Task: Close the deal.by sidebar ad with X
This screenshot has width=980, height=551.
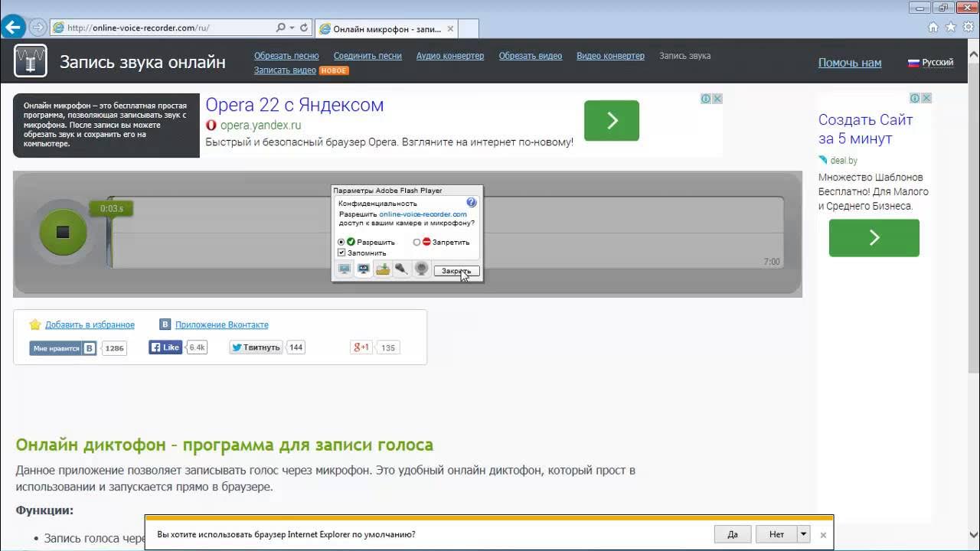Action: [x=926, y=98]
